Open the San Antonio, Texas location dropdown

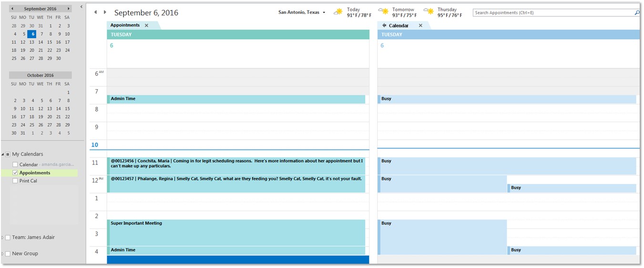tap(324, 12)
